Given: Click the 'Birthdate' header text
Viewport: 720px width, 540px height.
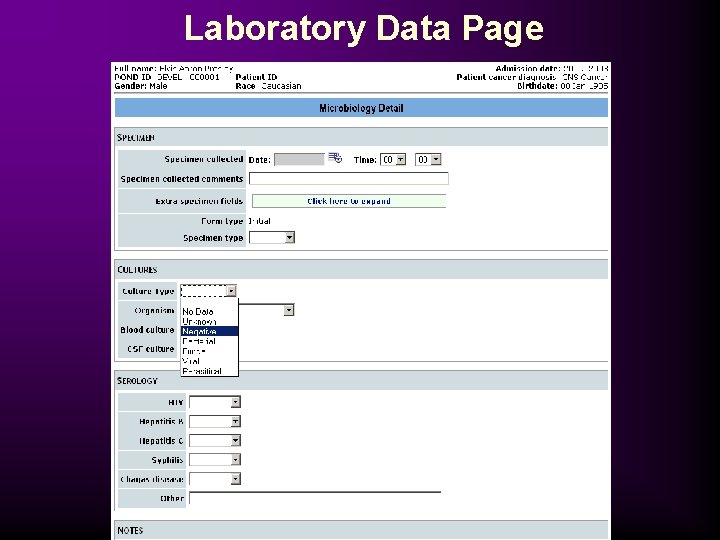Looking at the screenshot, I should coord(537,86).
